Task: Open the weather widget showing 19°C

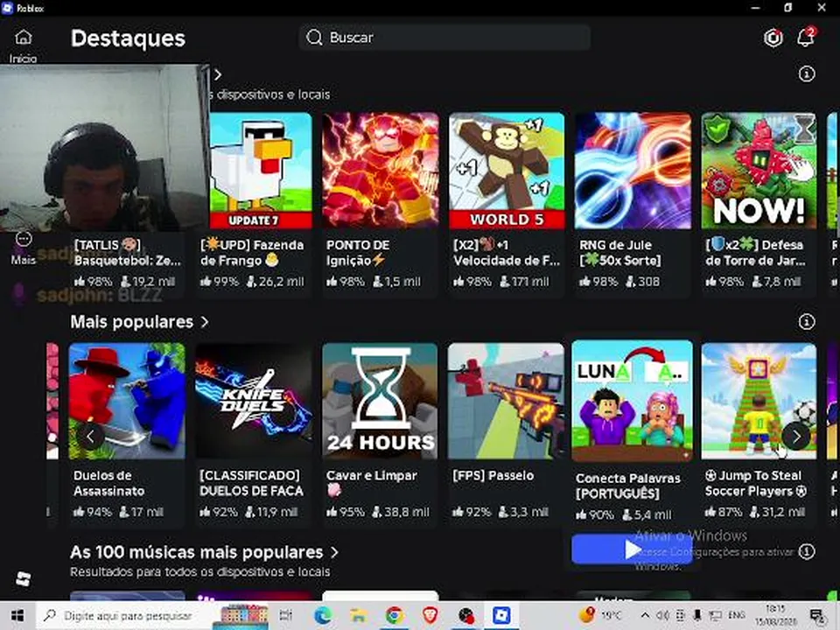Action: tap(599, 615)
